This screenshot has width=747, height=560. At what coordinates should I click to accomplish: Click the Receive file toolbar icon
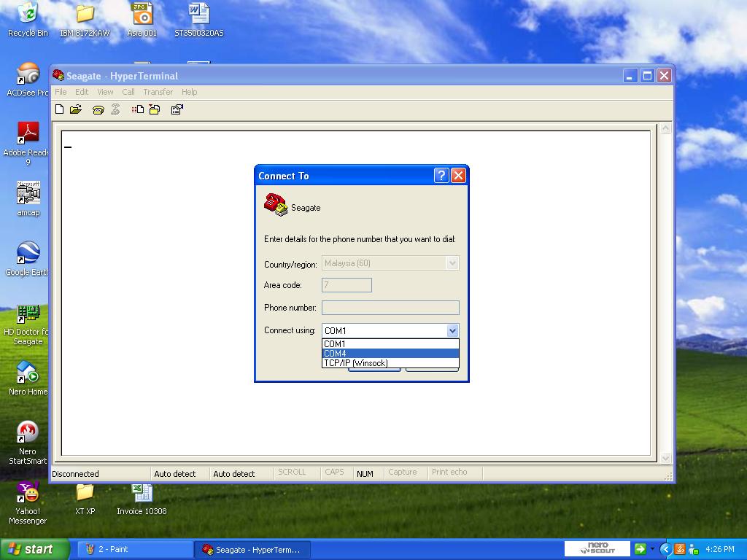(155, 109)
